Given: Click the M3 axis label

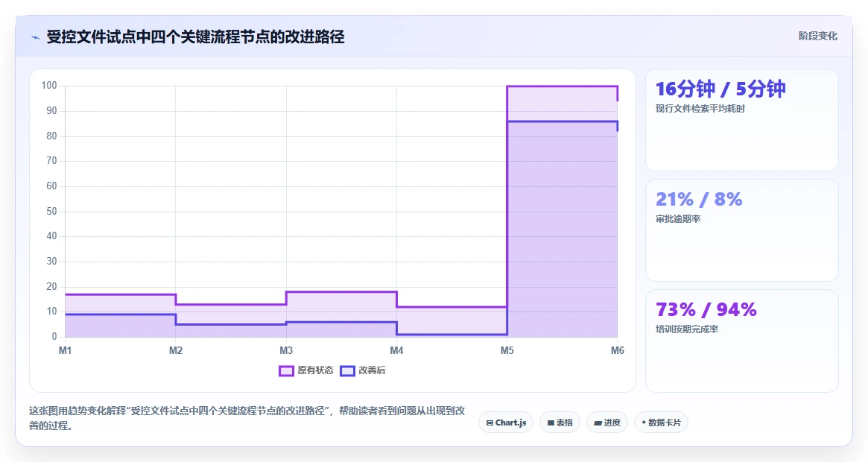Looking at the screenshot, I should pos(286,351).
